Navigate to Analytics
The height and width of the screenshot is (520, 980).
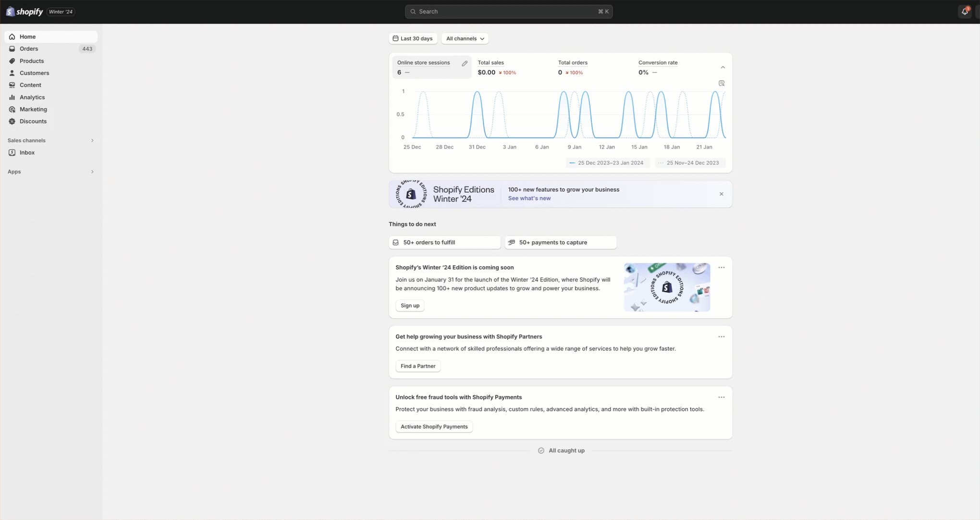(51, 97)
